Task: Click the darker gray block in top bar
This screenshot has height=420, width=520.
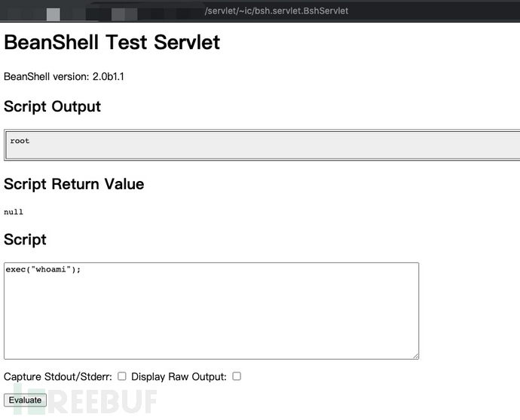Action: [124, 14]
